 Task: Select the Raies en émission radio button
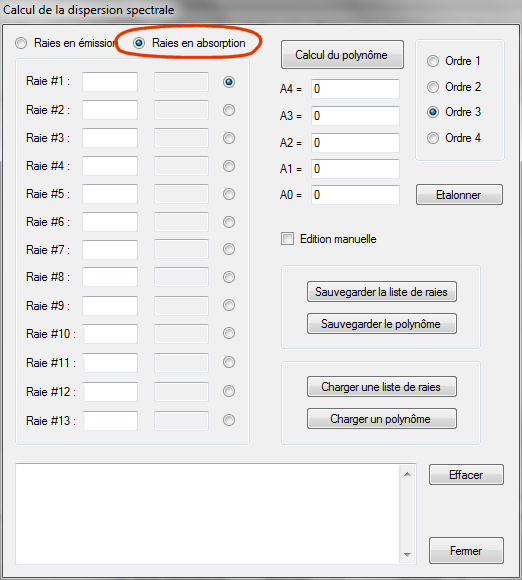21,43
